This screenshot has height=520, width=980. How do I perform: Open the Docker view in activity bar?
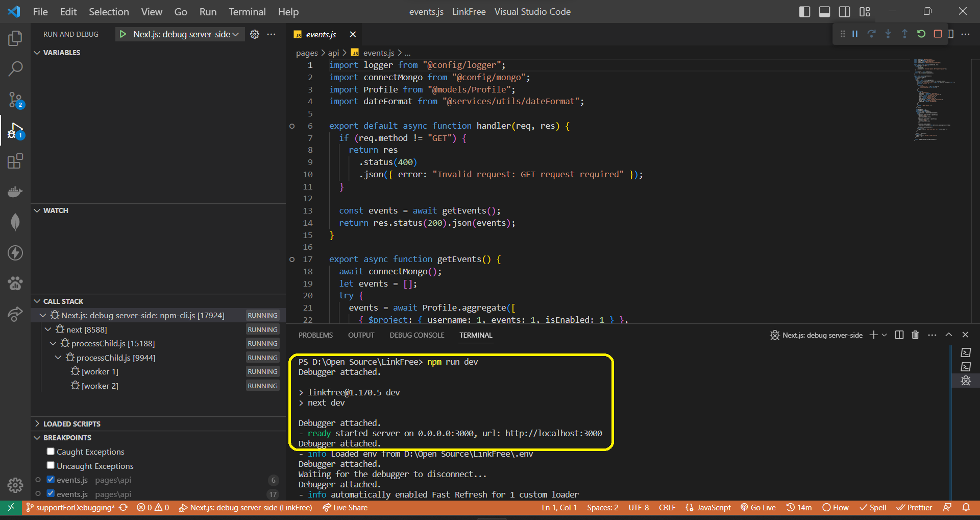15,192
